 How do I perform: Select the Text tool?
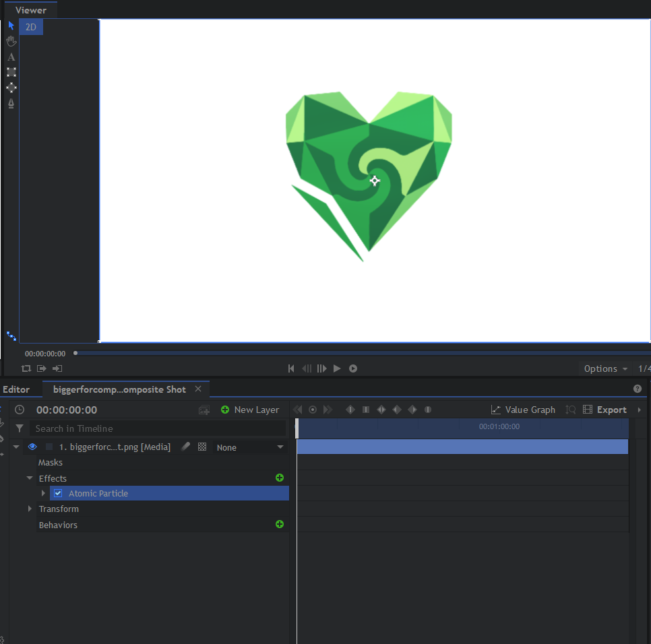[11, 57]
